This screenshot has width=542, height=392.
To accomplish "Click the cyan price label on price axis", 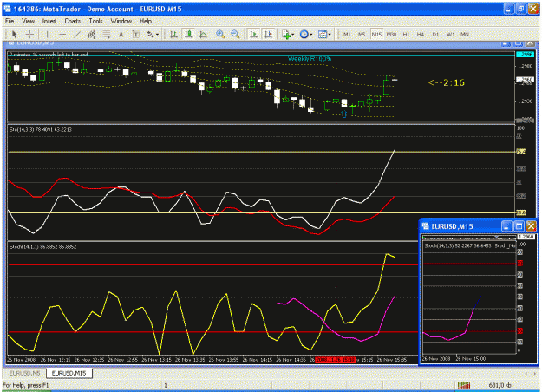I will pyautogui.click(x=525, y=55).
